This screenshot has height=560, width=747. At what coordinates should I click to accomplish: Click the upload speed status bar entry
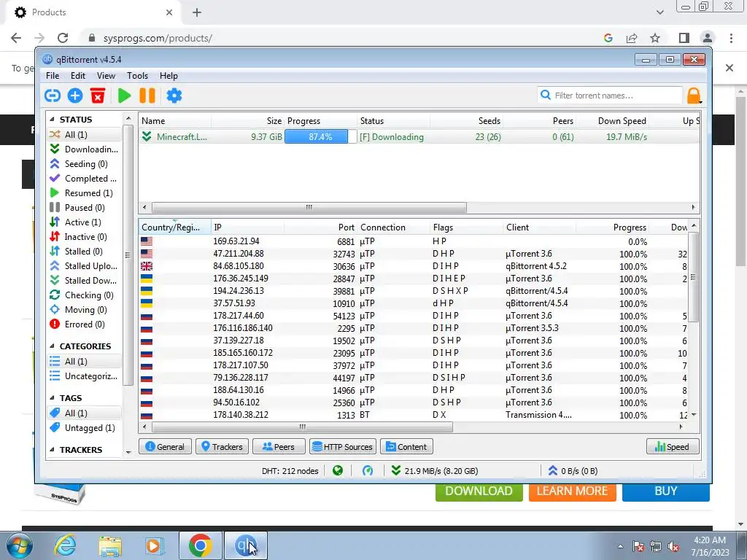(x=573, y=471)
